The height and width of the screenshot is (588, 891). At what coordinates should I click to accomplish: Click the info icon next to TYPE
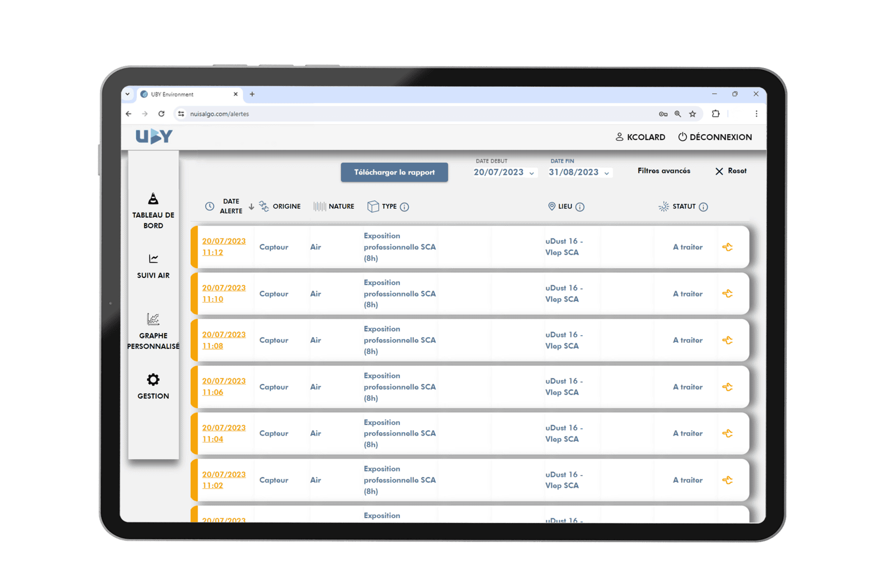point(404,207)
